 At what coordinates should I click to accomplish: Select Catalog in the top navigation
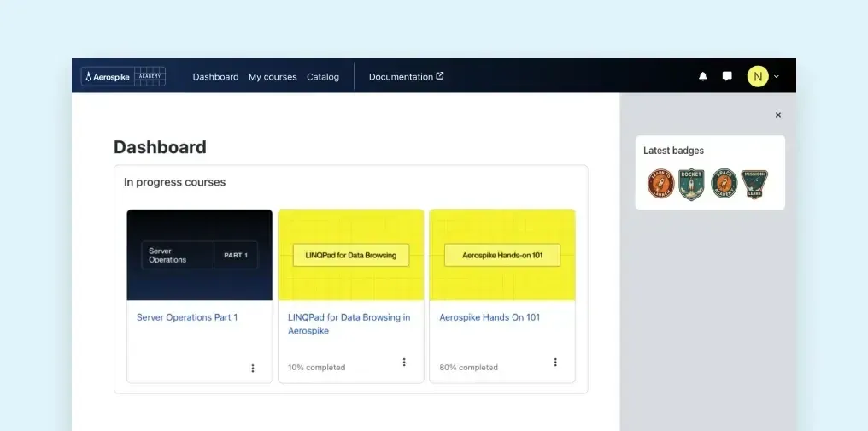pos(323,77)
